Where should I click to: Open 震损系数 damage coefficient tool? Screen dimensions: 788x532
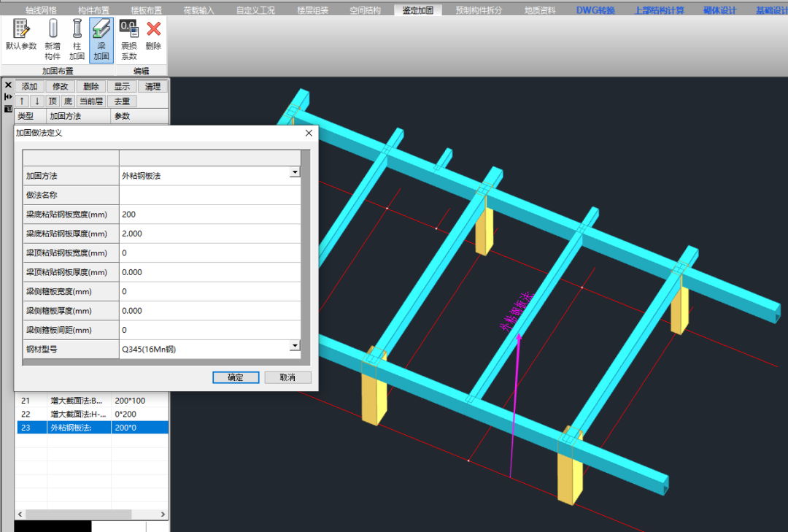tap(128, 39)
